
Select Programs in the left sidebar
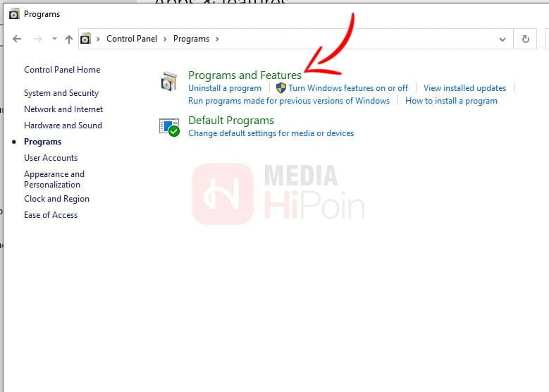point(43,142)
